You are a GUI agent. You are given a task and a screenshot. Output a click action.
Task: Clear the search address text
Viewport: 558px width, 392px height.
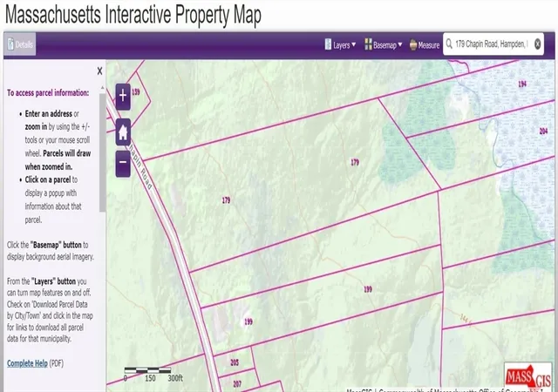pyautogui.click(x=538, y=44)
